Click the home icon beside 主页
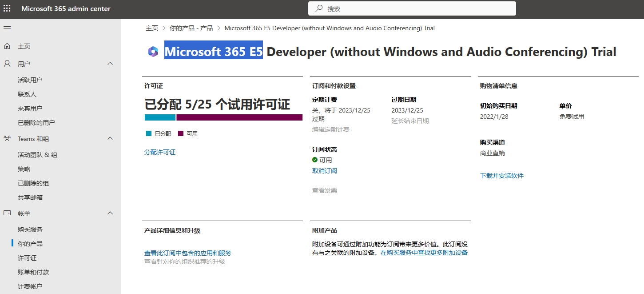644x294 pixels. 7,46
